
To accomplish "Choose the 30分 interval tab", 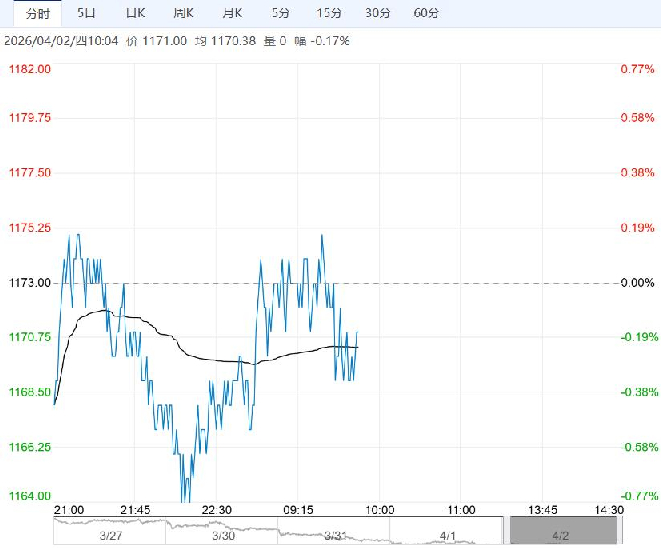I will pyautogui.click(x=377, y=13).
